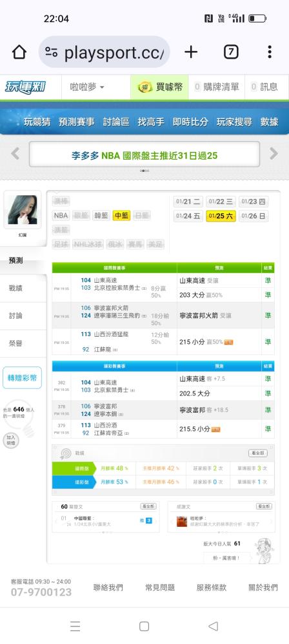
Task: Select date 01/25 六
Action: 221,216
